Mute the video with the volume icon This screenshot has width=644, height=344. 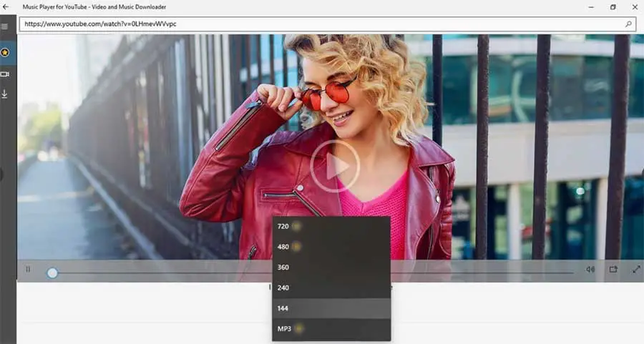pyautogui.click(x=590, y=270)
